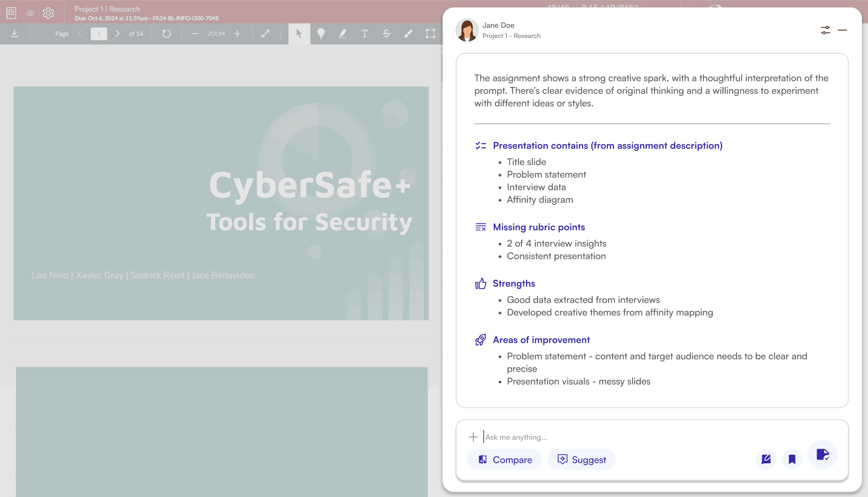This screenshot has width=868, height=497.
Task: Toggle fullscreen expand view
Action: pos(266,34)
